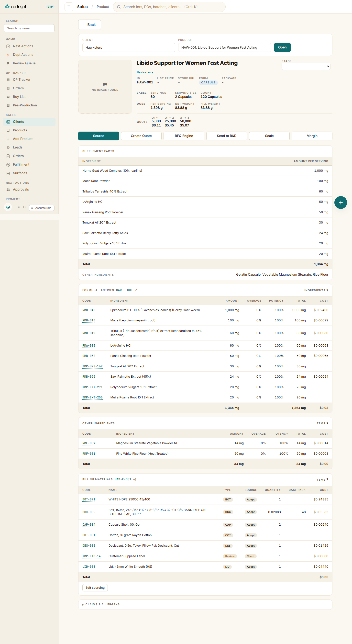Click the green Open button
The height and width of the screenshot is (644, 352).
(282, 47)
